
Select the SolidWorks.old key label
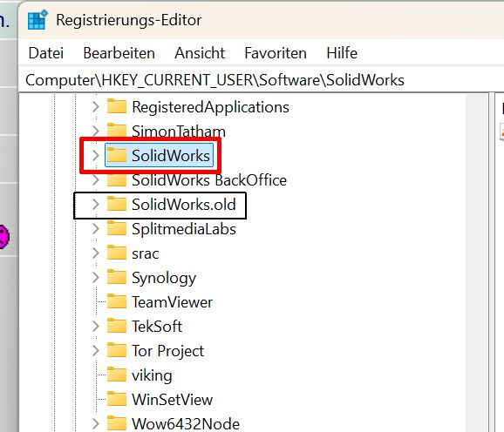click(184, 205)
